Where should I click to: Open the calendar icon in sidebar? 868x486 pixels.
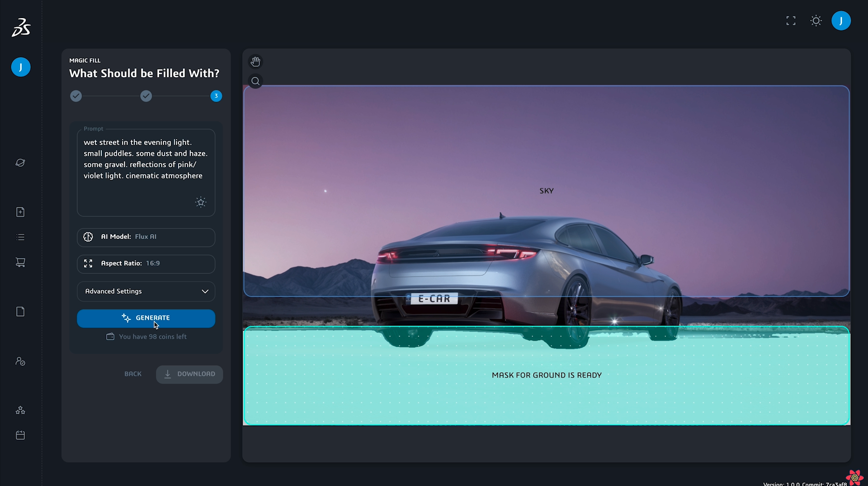tap(20, 435)
